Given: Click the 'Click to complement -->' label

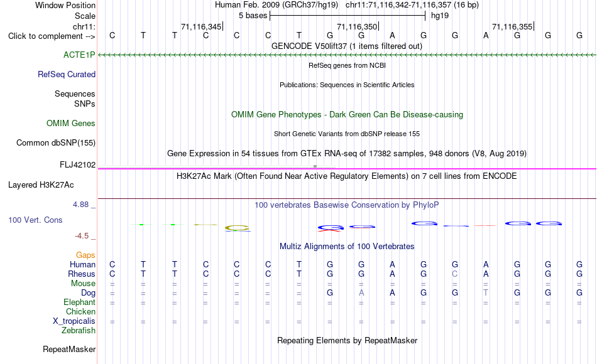Looking at the screenshot, I should click(52, 36).
